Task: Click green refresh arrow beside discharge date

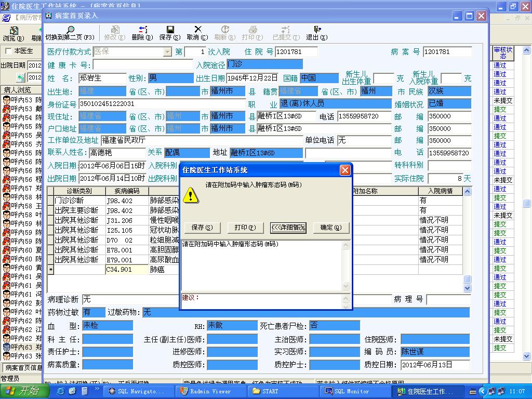Action: coord(21,78)
